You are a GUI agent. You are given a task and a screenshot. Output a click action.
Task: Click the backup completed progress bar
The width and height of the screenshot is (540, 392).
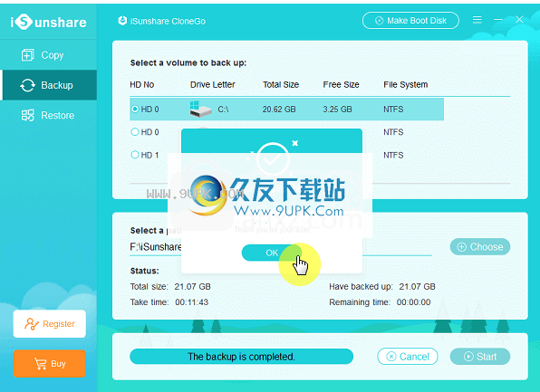click(x=241, y=357)
